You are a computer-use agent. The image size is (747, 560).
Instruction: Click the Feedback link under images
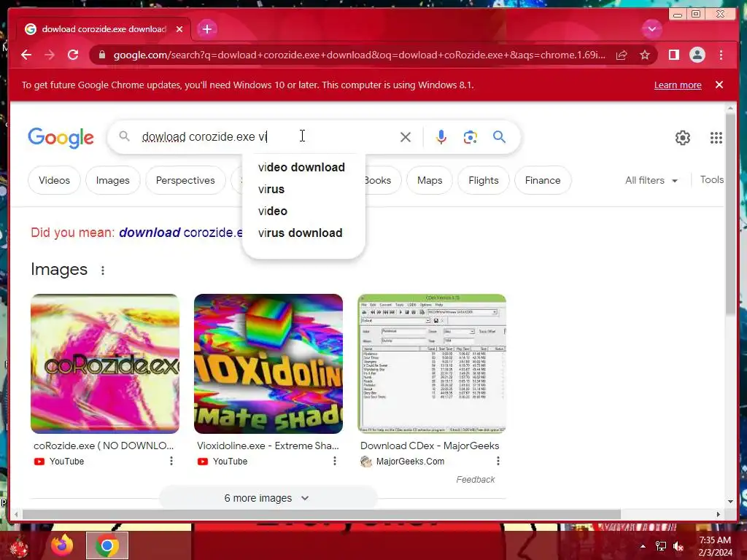pyautogui.click(x=476, y=480)
